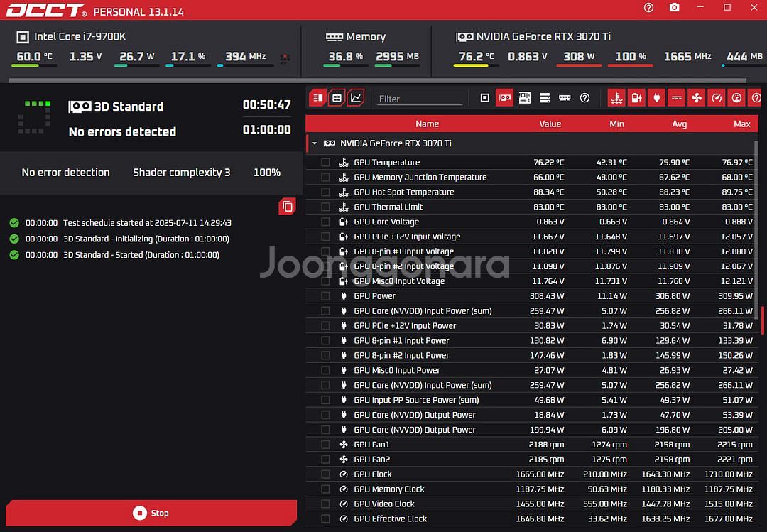Switch to the list view mode

[318, 98]
